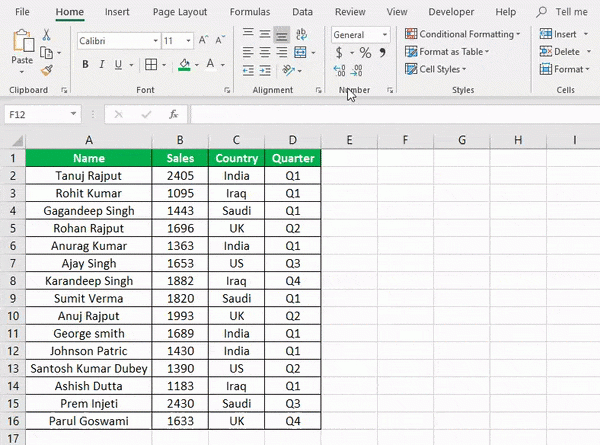Click the Format Painter brush icon
The width and height of the screenshot is (600, 445).
pos(47,70)
